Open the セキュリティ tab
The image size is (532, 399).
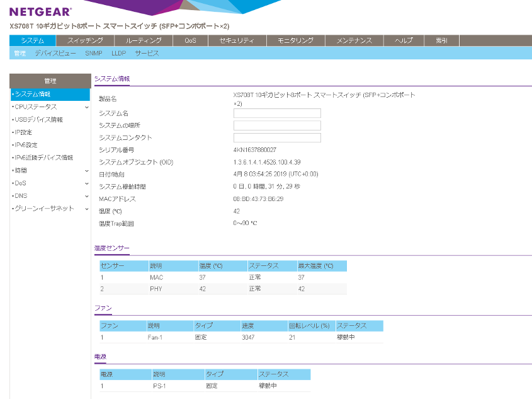(x=238, y=40)
